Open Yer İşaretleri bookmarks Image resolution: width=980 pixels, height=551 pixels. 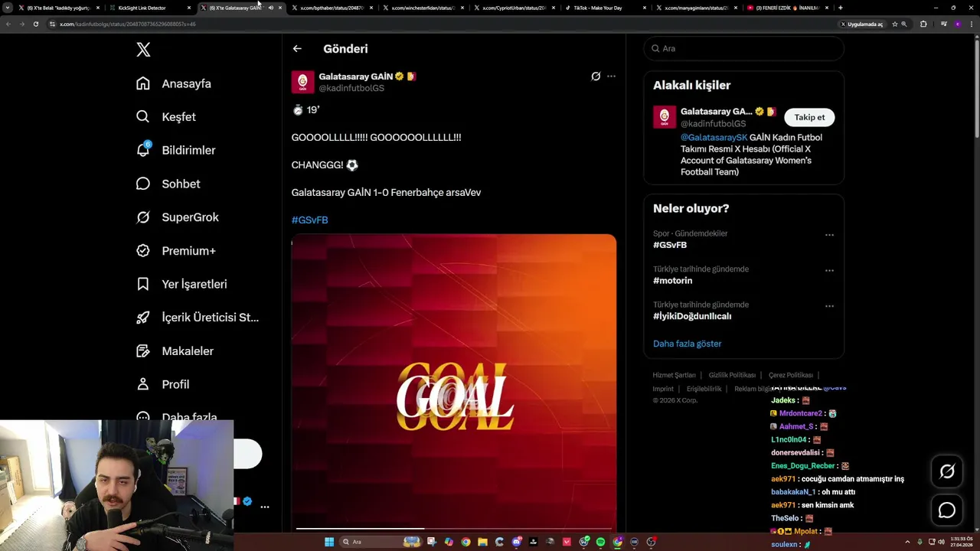click(x=181, y=284)
